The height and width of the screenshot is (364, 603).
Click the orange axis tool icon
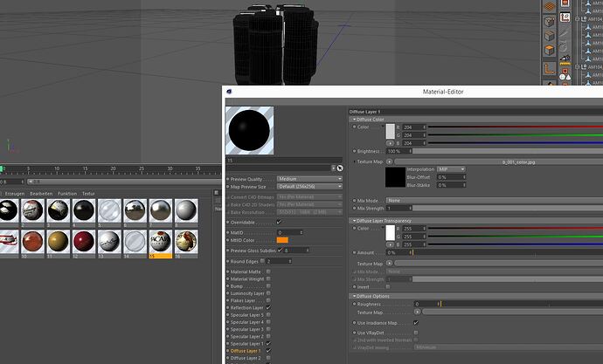(x=549, y=69)
